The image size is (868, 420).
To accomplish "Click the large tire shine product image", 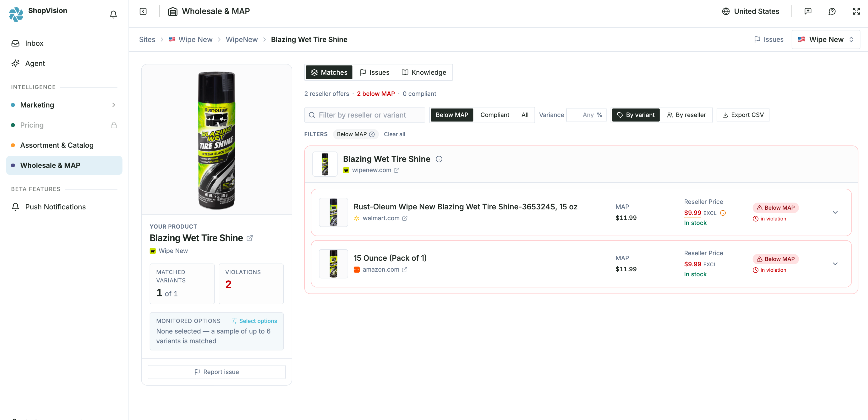I will (217, 140).
